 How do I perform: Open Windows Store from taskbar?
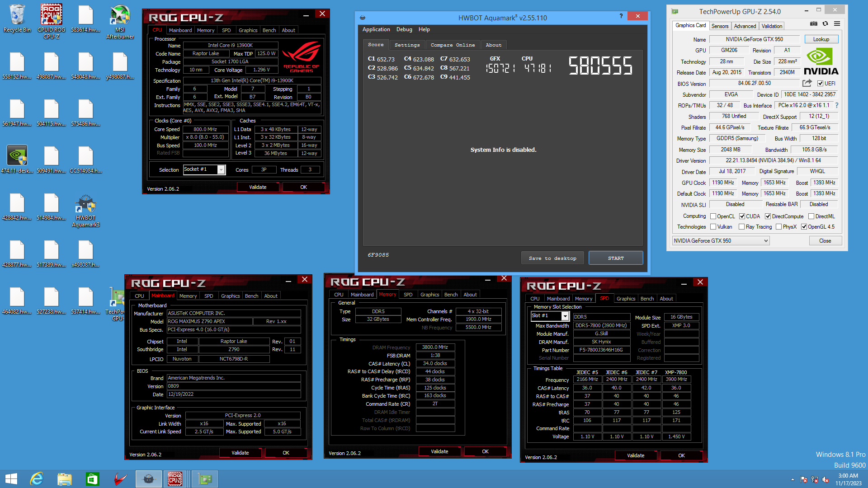93,479
